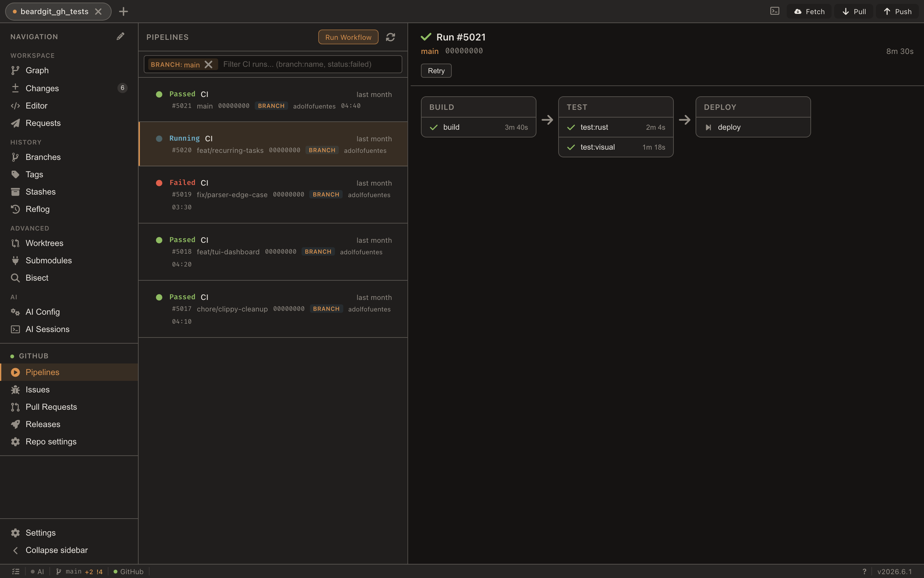Open the test:rust job
This screenshot has width=924, height=578.
point(615,127)
